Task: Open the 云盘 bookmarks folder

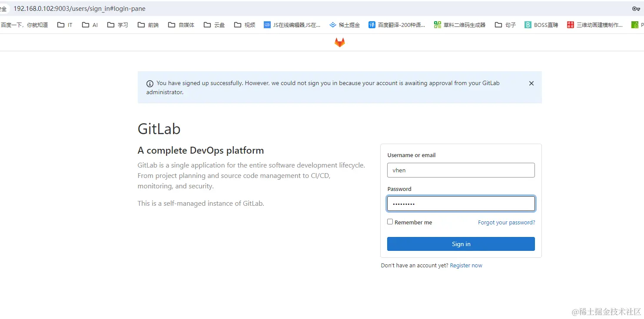Action: point(214,25)
